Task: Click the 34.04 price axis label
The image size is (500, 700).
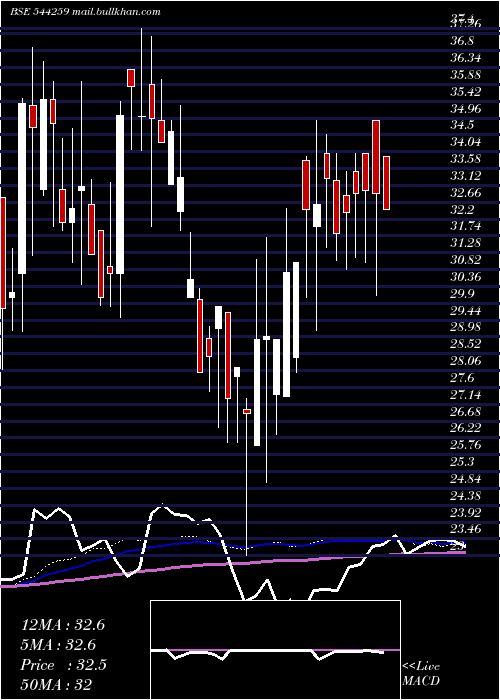Action: coord(466,142)
